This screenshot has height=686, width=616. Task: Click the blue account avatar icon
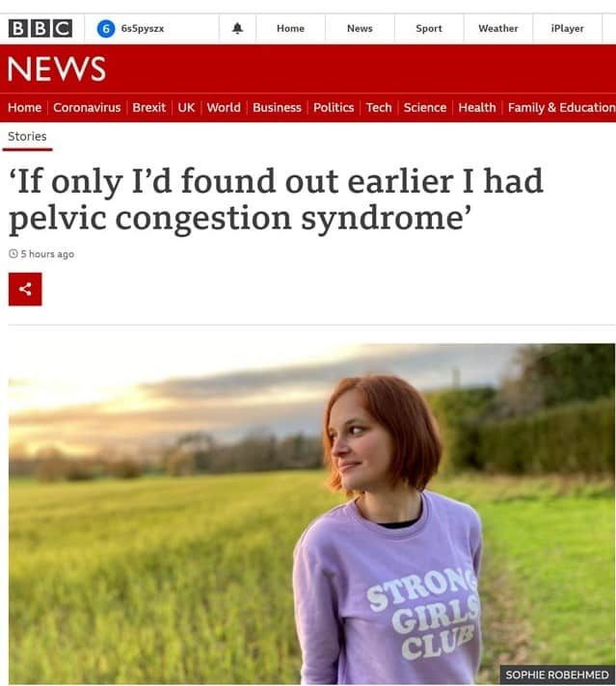(x=106, y=28)
